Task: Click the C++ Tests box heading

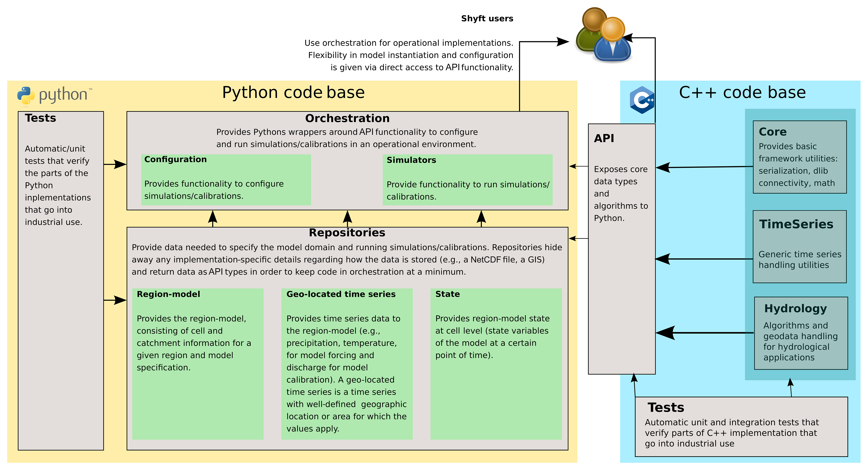Action: point(666,407)
